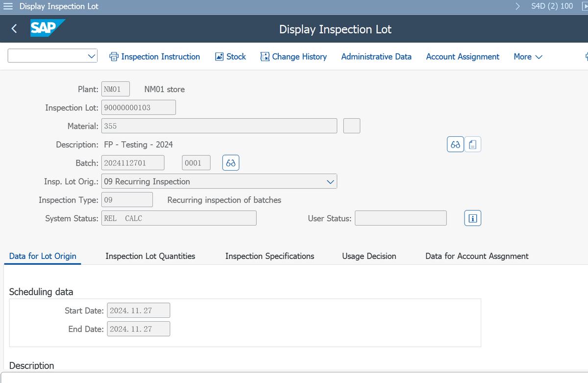Click the SAP logo
The image size is (588, 383).
(x=47, y=28)
